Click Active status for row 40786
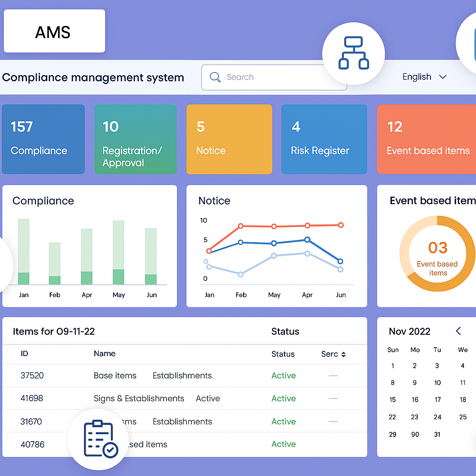 click(x=284, y=444)
